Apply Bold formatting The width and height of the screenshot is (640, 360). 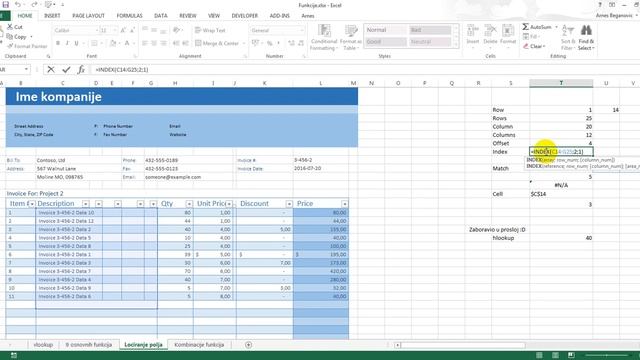pyautogui.click(x=58, y=43)
